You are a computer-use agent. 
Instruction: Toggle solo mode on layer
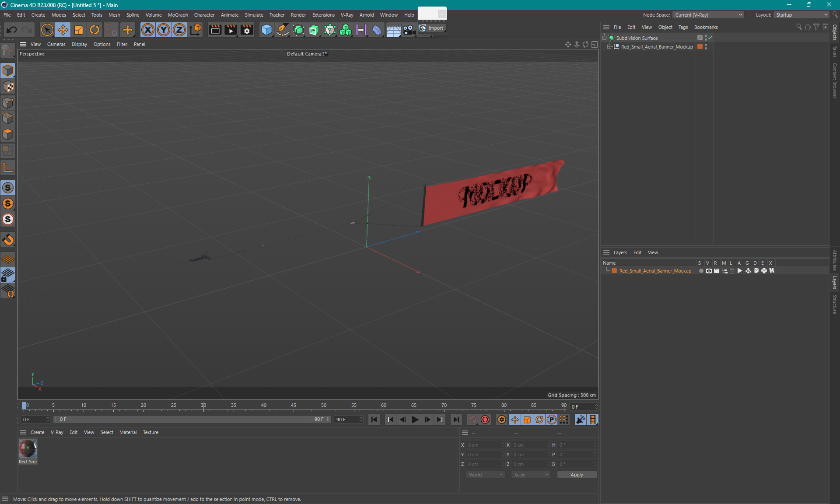click(x=700, y=271)
